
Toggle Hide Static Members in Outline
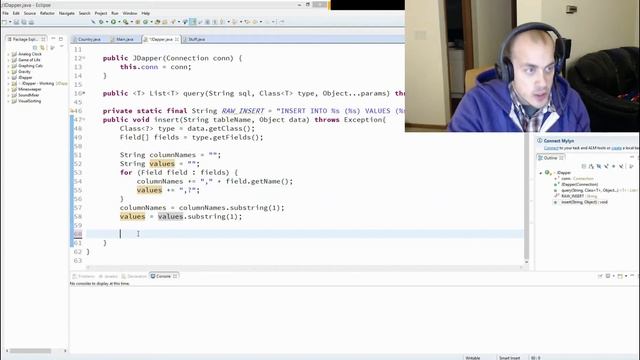606,167
